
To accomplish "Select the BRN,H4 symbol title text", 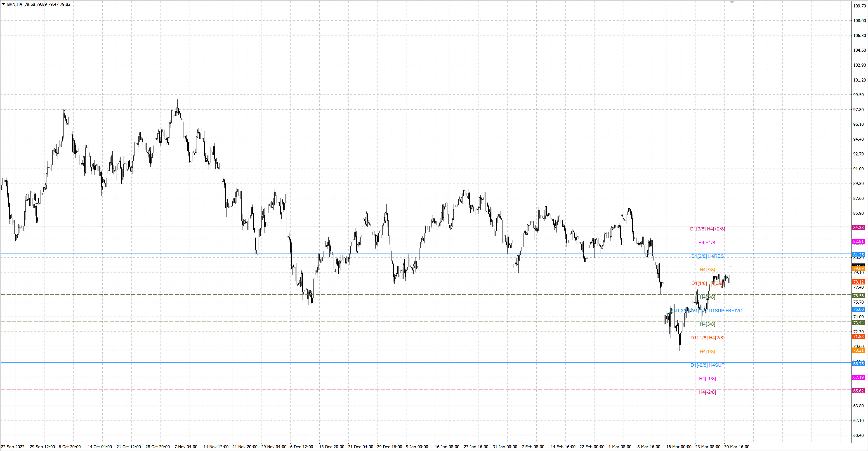I will coord(14,4).
